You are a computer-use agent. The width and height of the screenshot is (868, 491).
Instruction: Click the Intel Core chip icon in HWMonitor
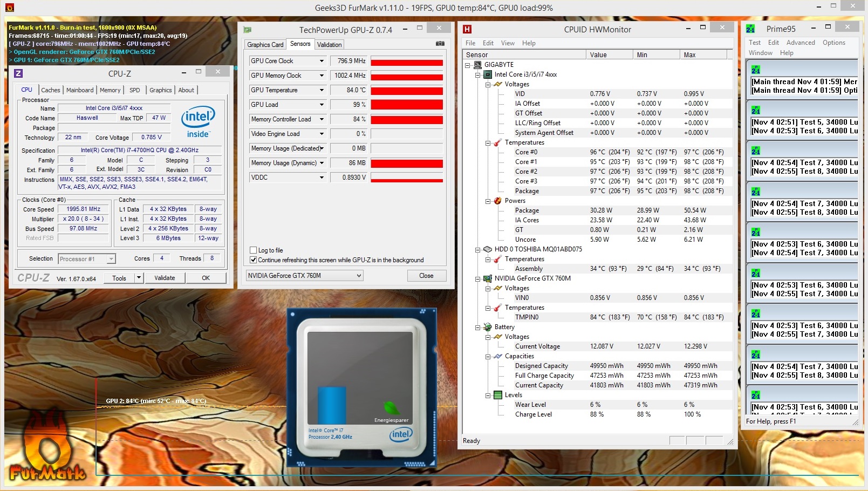tap(488, 74)
